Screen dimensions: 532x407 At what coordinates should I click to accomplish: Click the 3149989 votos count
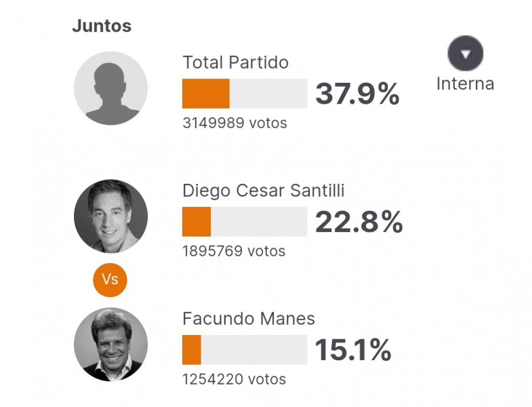[234, 123]
